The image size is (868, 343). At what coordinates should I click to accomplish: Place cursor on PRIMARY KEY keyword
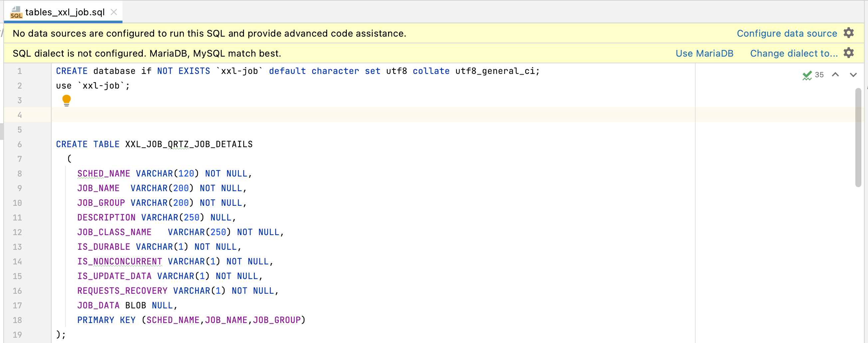[106, 320]
